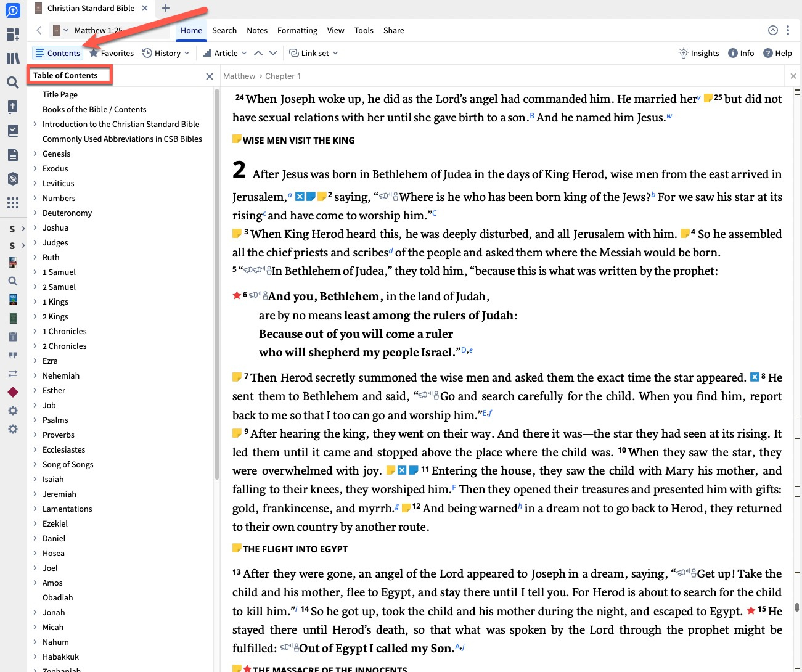Open the Info button

(741, 53)
